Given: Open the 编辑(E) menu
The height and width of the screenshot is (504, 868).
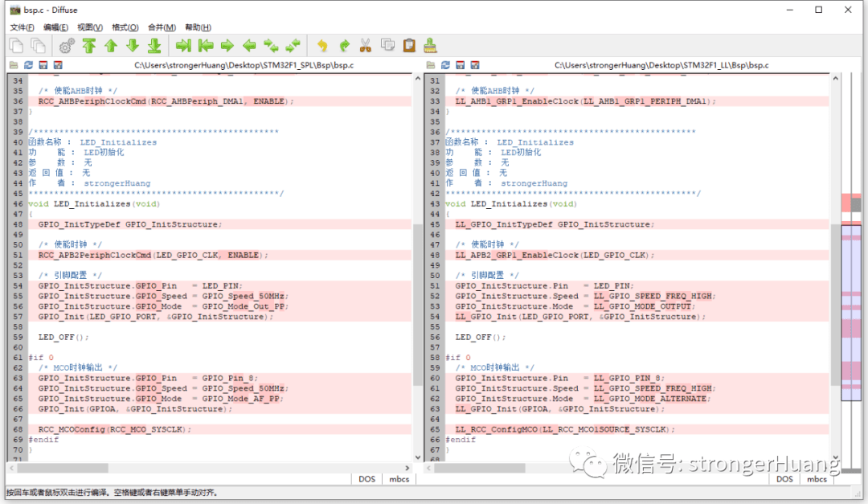Looking at the screenshot, I should [x=55, y=27].
